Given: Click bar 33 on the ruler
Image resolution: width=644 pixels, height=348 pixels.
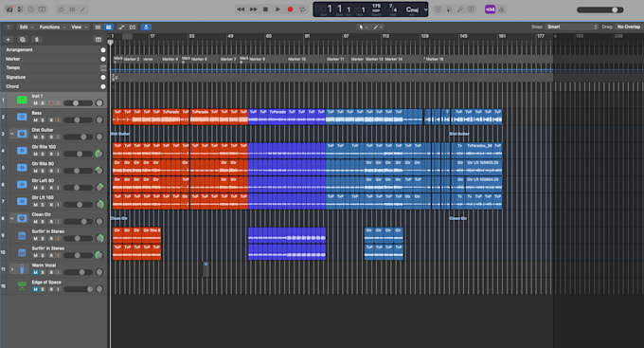Looking at the screenshot, I should (x=191, y=36).
